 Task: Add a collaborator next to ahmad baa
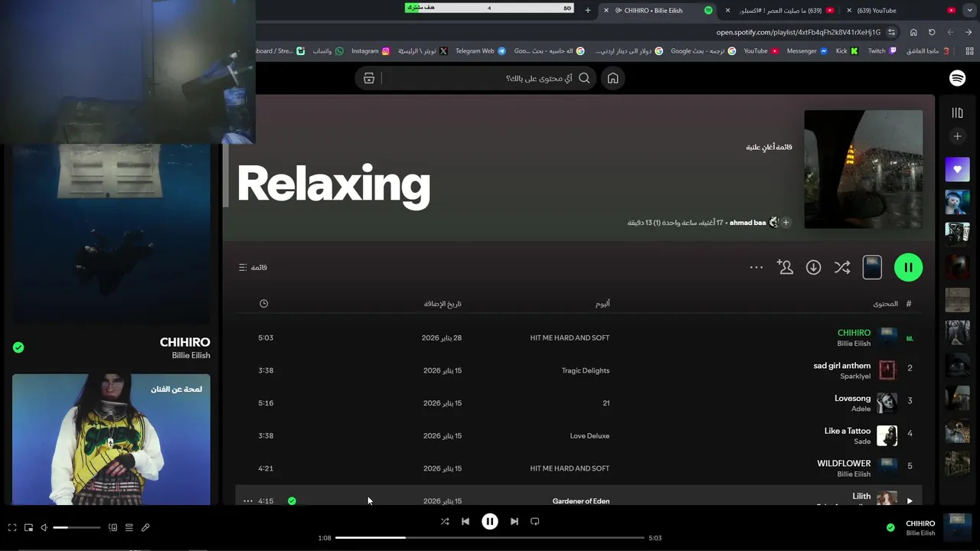(x=786, y=223)
